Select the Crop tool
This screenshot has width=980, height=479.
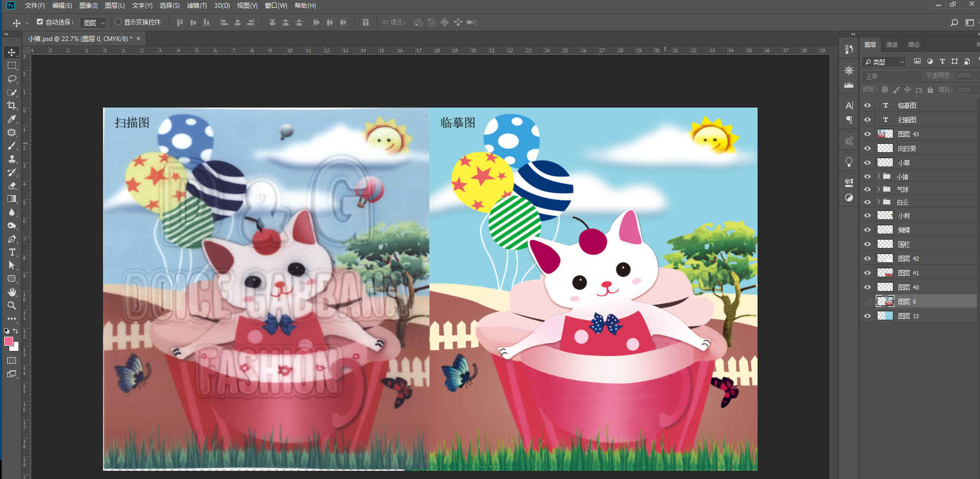coord(12,106)
